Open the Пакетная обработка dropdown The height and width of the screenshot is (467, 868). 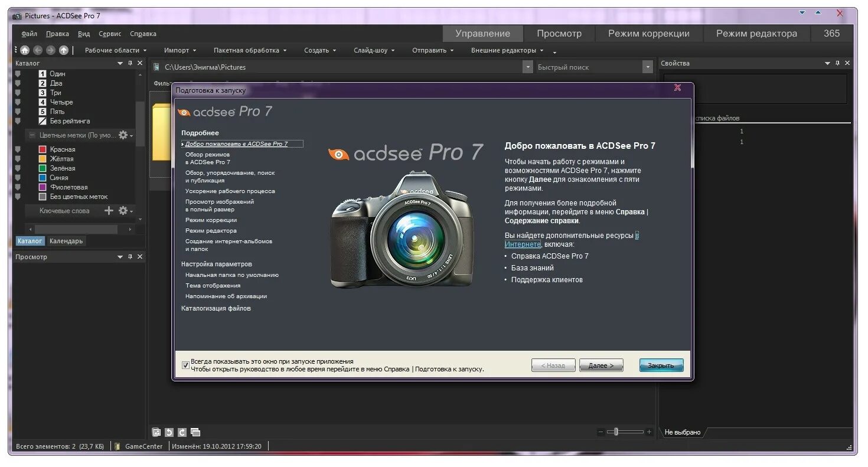[250, 51]
